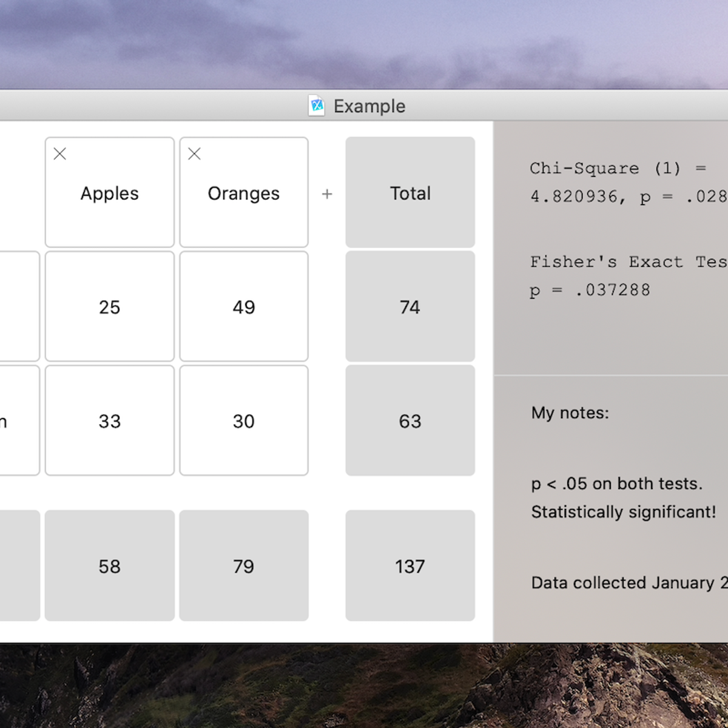Screen dimensions: 728x728
Task: Select the first row label cell
Action: click(19, 306)
